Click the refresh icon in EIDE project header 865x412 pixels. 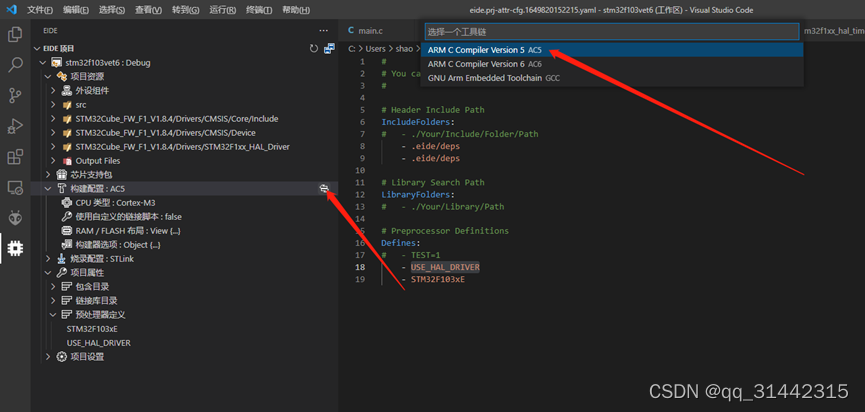(x=314, y=49)
